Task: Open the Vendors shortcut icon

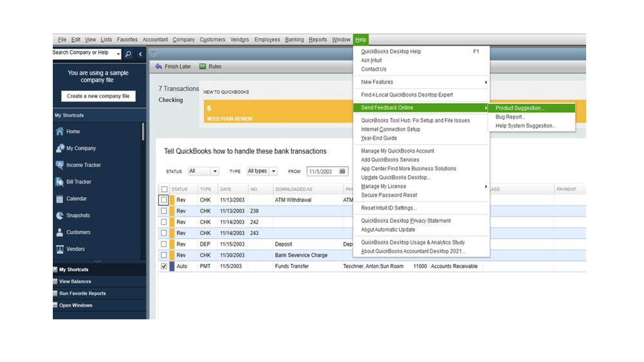Action: coord(59,249)
